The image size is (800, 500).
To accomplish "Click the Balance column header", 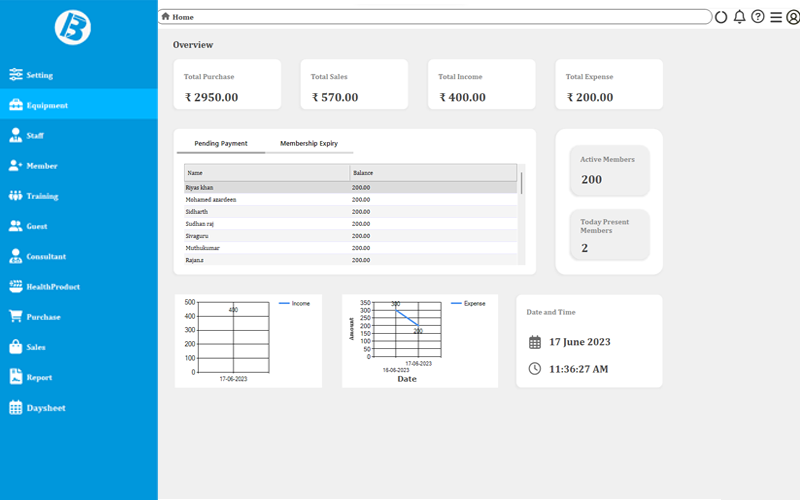I will tap(433, 172).
